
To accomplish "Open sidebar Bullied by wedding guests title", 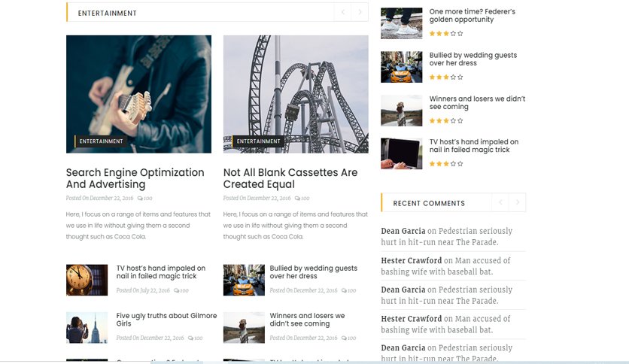I will coord(473,59).
